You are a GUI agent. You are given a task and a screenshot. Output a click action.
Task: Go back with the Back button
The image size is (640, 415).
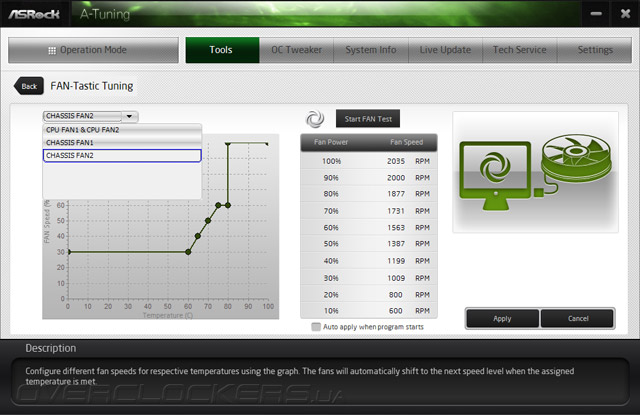coord(29,86)
